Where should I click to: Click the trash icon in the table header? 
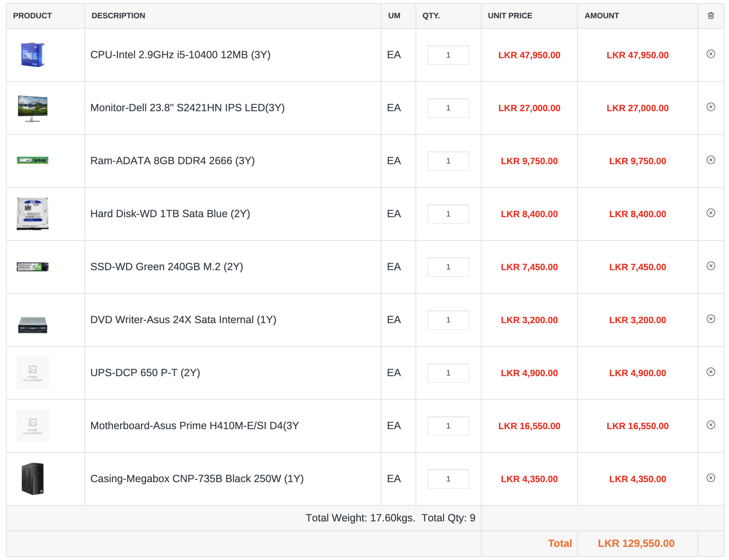coord(711,16)
